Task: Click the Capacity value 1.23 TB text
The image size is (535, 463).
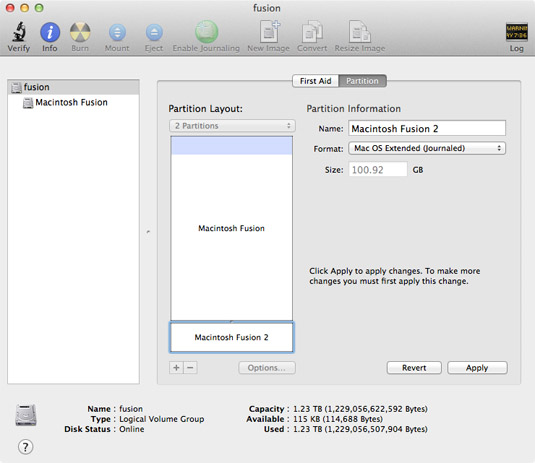Action: coord(360,409)
